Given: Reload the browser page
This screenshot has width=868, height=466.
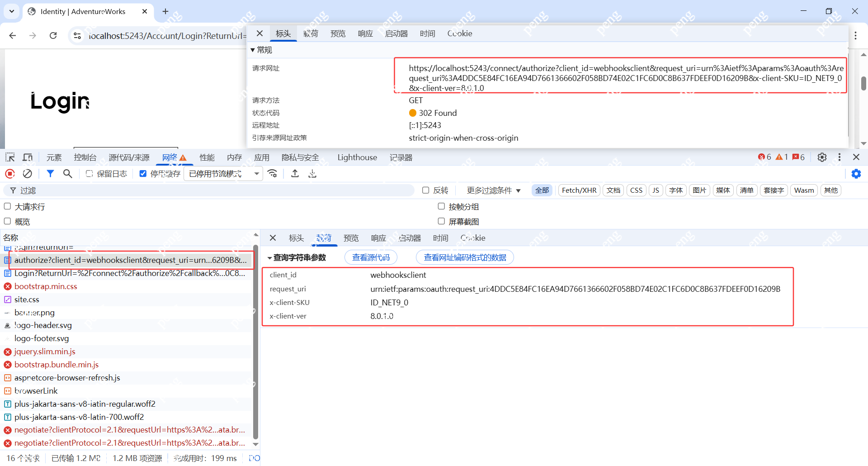Looking at the screenshot, I should pyautogui.click(x=53, y=36).
